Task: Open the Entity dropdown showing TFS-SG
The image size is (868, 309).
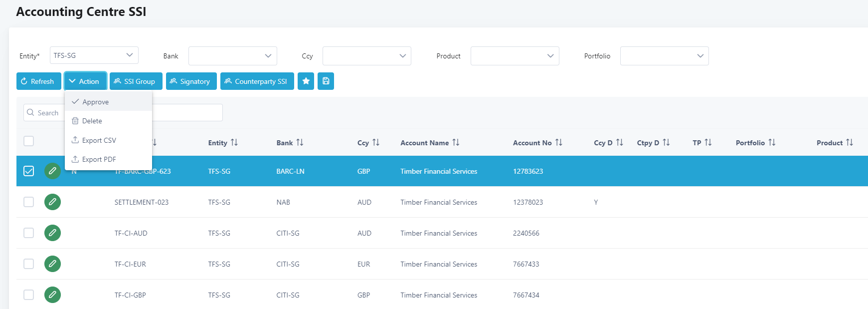Action: [94, 55]
